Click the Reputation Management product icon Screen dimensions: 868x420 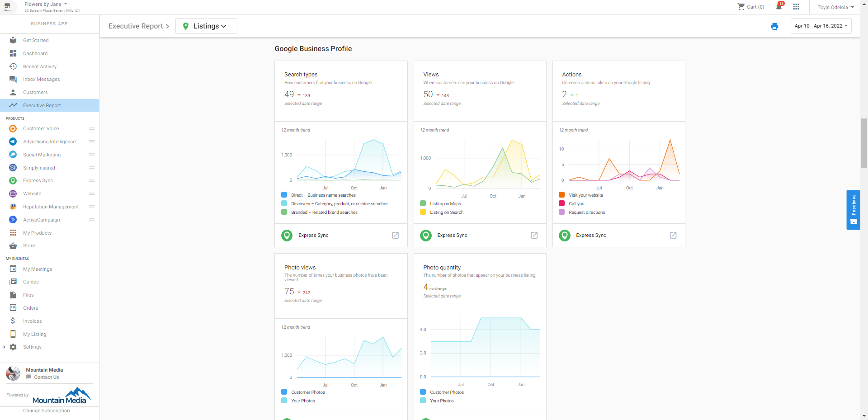[13, 207]
